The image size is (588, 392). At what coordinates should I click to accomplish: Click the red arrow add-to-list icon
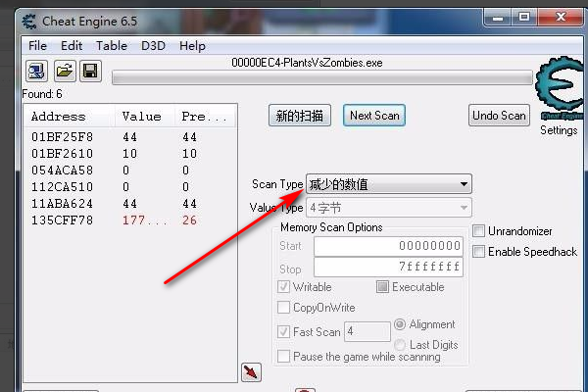tap(251, 372)
